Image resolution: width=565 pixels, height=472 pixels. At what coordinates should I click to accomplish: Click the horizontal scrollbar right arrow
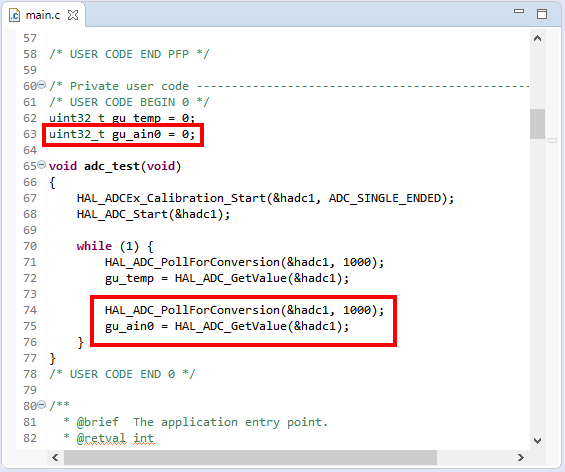[x=521, y=458]
